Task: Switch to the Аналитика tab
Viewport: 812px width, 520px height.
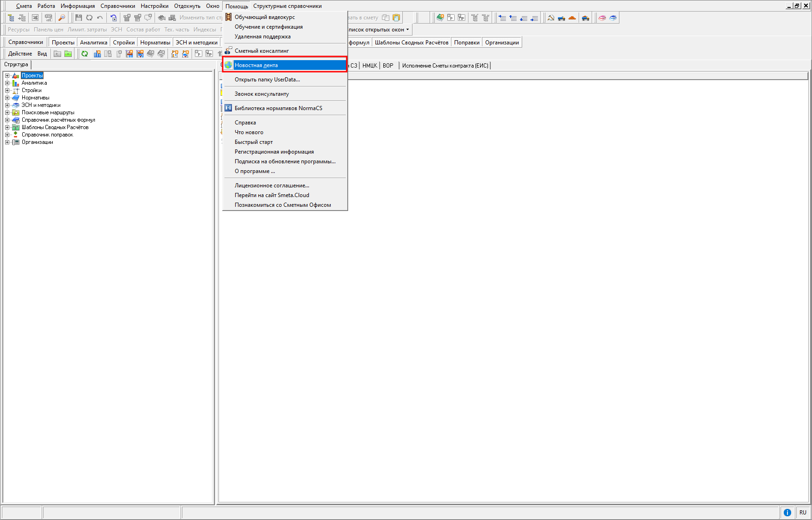Action: tap(94, 43)
